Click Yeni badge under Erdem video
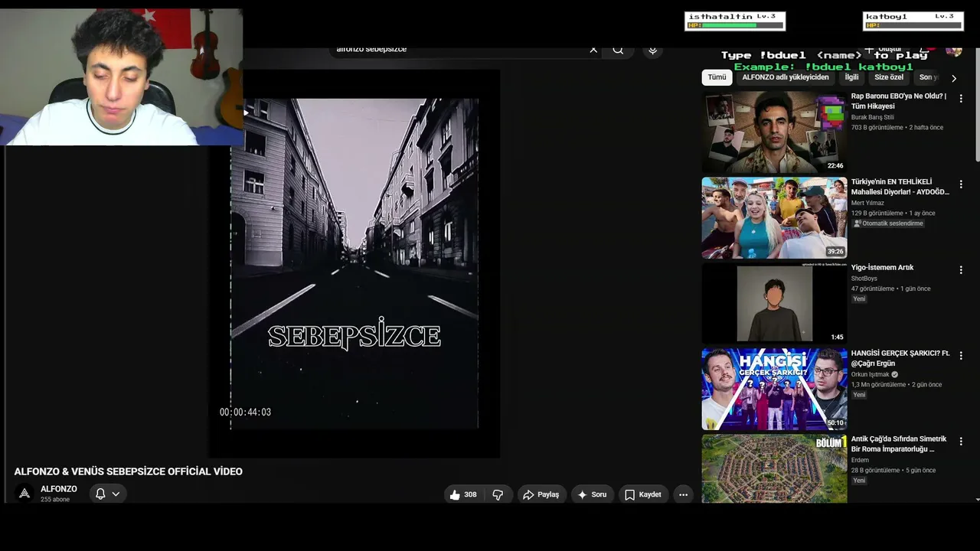Image resolution: width=980 pixels, height=551 pixels. tap(859, 481)
